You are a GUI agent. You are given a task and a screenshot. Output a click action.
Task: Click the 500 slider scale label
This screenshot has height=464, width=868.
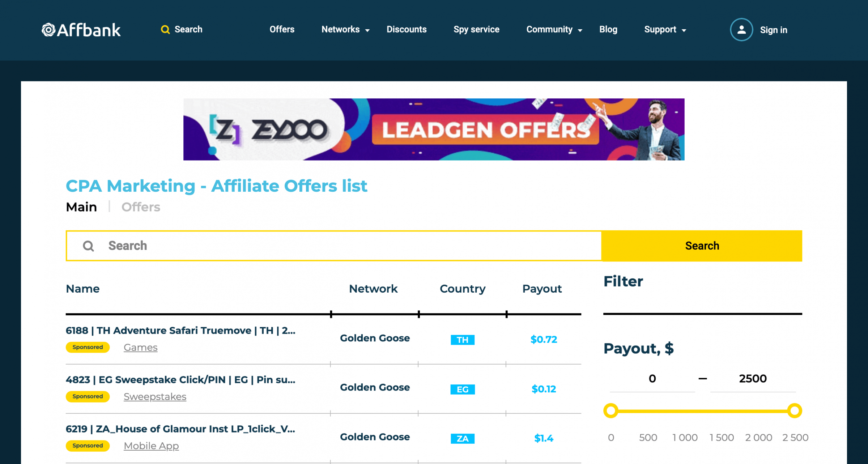tap(648, 438)
